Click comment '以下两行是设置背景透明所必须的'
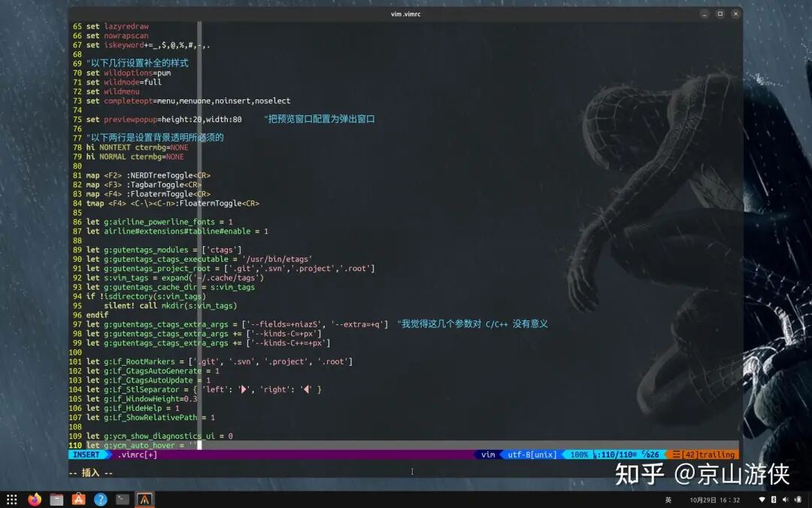This screenshot has height=508, width=812. (x=157, y=138)
